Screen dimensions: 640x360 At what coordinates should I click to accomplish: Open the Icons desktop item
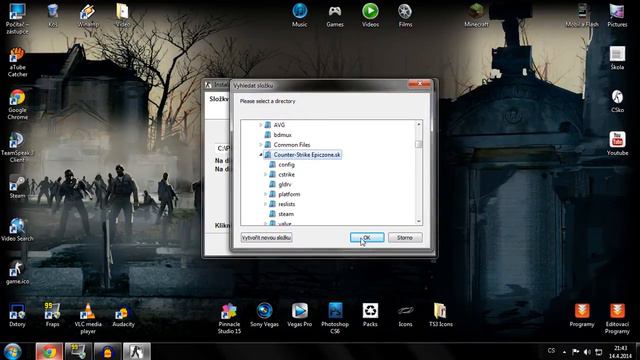pyautogui.click(x=405, y=315)
